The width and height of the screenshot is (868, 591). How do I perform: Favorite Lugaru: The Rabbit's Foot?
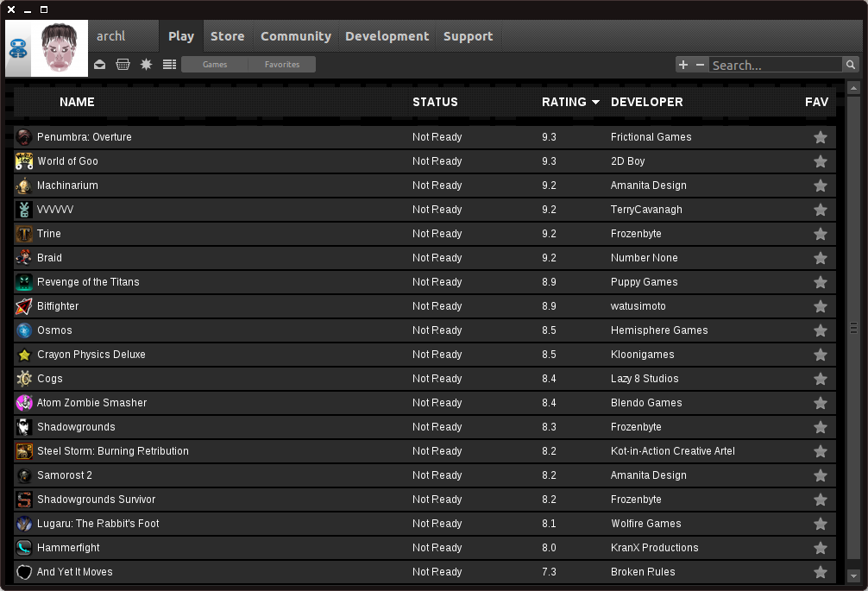[x=821, y=524]
